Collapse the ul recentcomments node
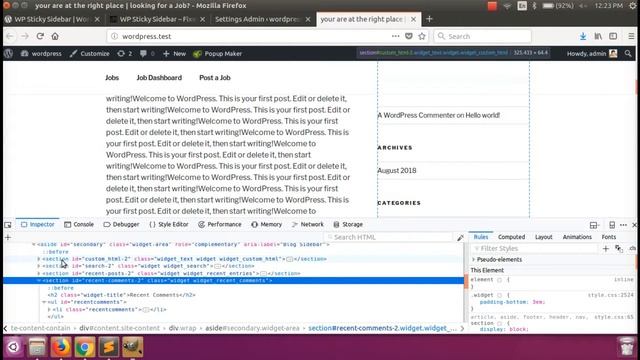This screenshot has width=640, height=360. coord(44,302)
